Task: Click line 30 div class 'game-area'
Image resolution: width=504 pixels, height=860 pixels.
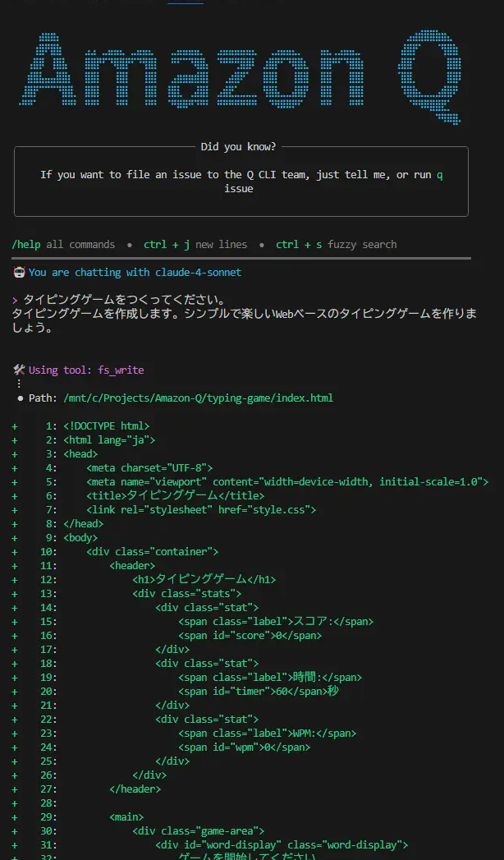Action: click(199, 831)
